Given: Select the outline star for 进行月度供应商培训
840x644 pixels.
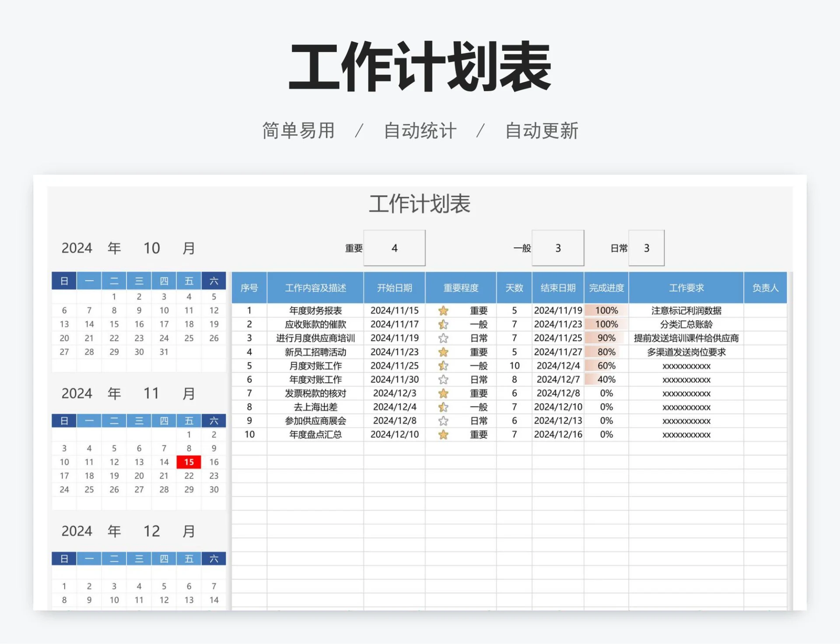Looking at the screenshot, I should (x=444, y=338).
